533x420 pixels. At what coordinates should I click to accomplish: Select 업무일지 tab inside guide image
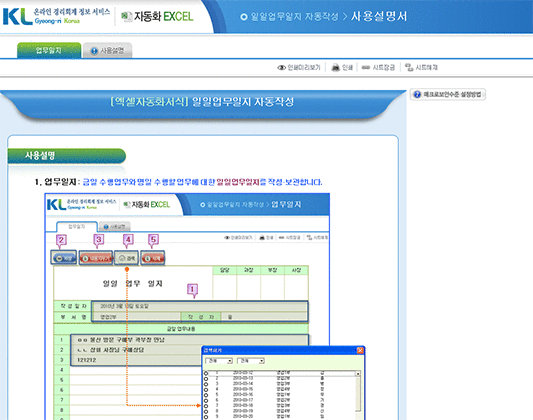pos(77,227)
